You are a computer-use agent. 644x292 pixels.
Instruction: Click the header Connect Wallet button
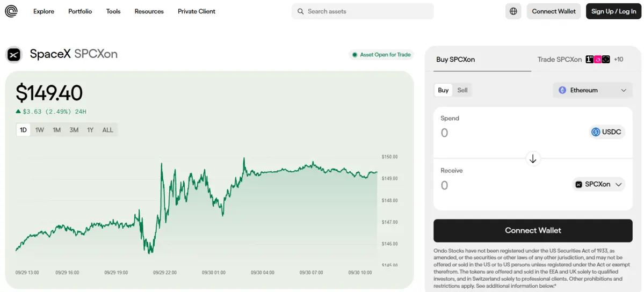point(554,11)
